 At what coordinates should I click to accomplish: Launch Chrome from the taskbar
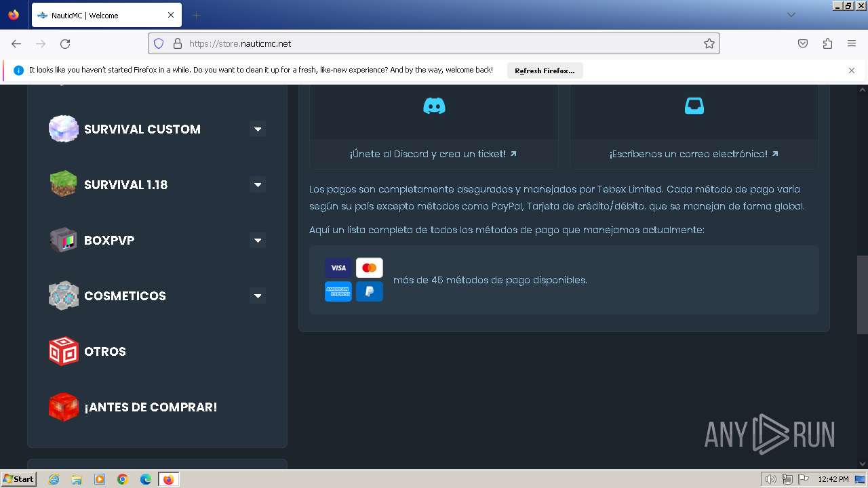pyautogui.click(x=123, y=479)
